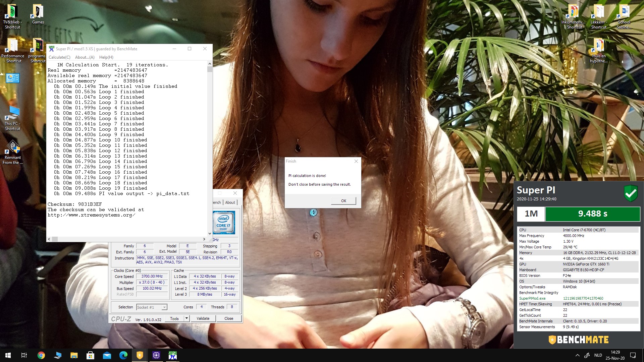Click the 1M benchmark label in BenchMate
The height and width of the screenshot is (362, 644).
tap(531, 214)
